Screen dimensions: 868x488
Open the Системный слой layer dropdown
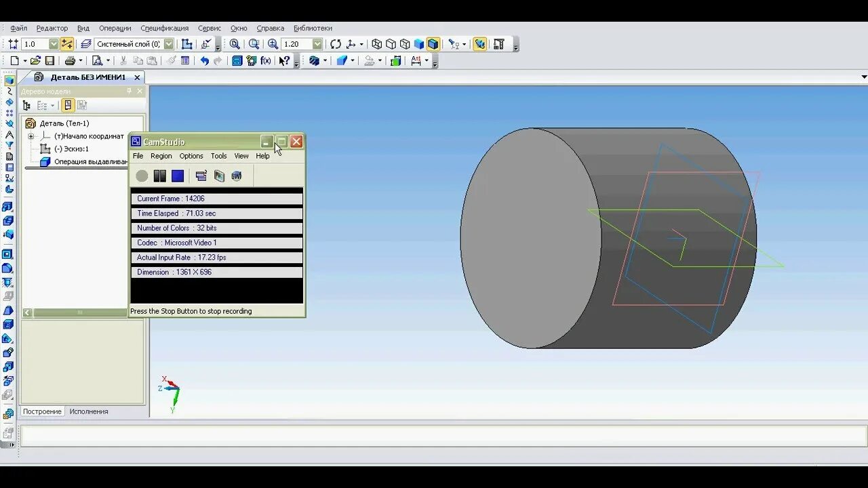coord(169,44)
